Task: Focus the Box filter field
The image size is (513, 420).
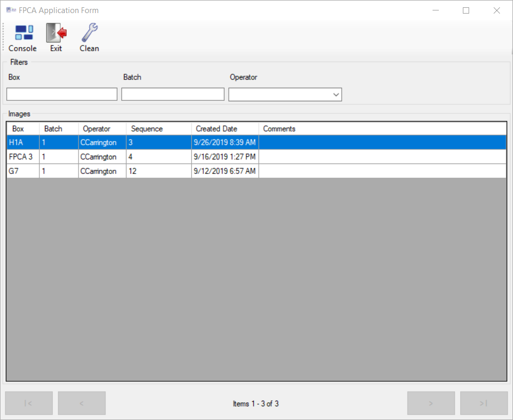Action: point(62,94)
